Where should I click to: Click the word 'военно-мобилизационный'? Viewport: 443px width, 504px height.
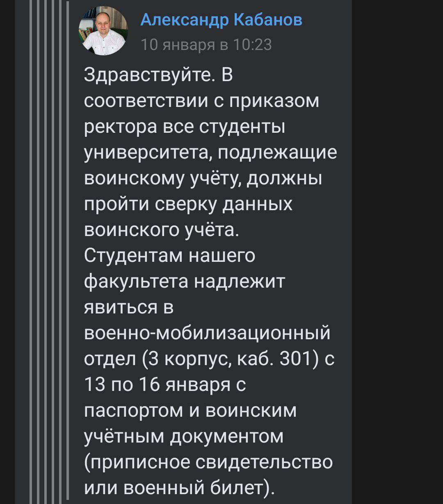click(207, 333)
